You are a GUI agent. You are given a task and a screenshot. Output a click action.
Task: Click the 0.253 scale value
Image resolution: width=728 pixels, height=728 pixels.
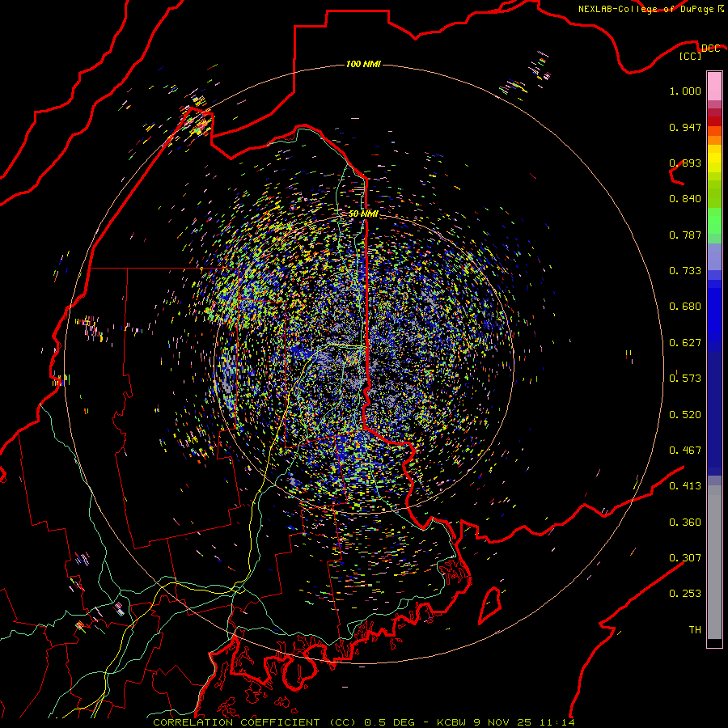pyautogui.click(x=685, y=594)
